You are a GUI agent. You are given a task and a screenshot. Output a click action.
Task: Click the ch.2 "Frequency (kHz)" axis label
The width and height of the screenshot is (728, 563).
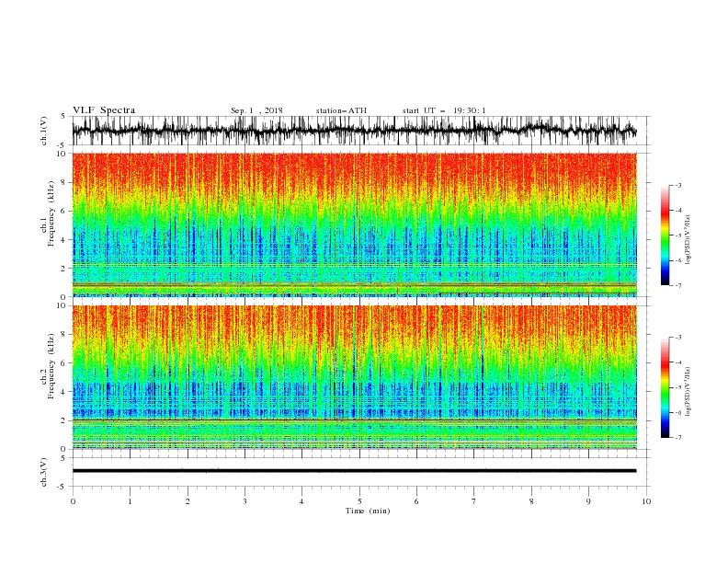[x=51, y=366]
